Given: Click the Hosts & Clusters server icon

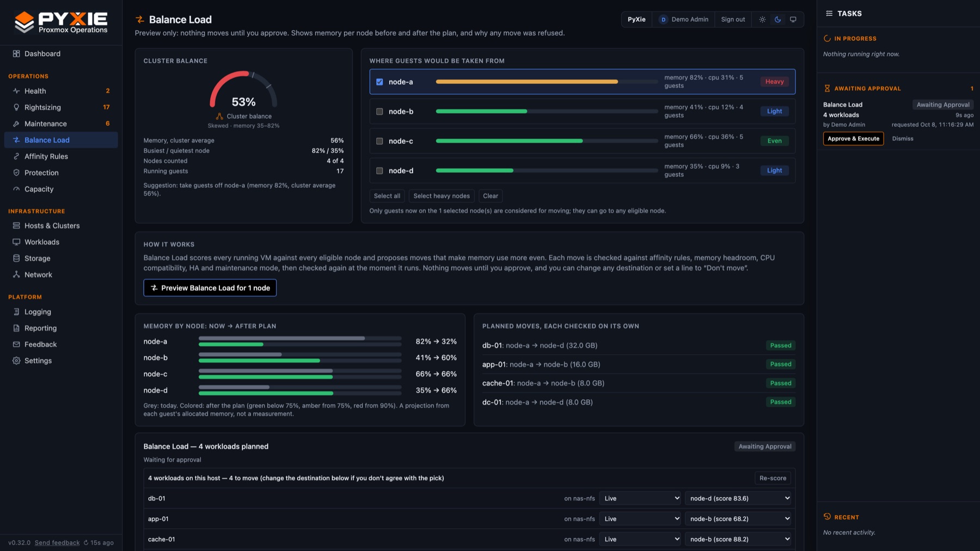Looking at the screenshot, I should [x=16, y=225].
